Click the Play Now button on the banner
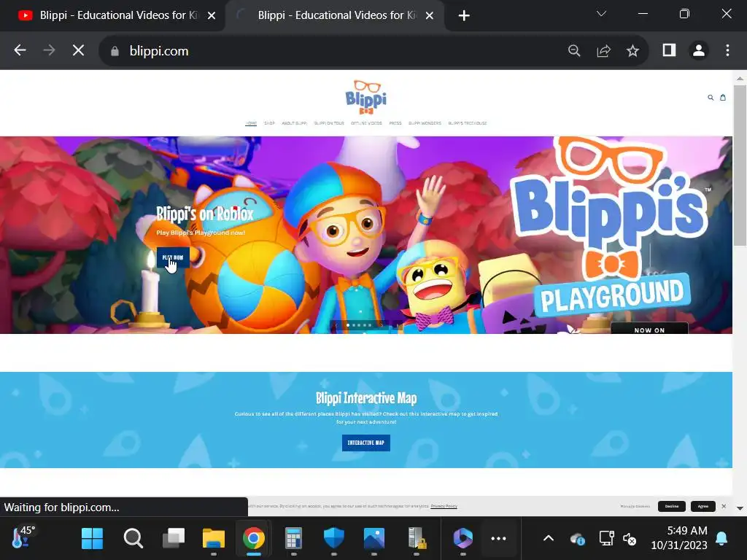This screenshot has width=747, height=560. (173, 257)
